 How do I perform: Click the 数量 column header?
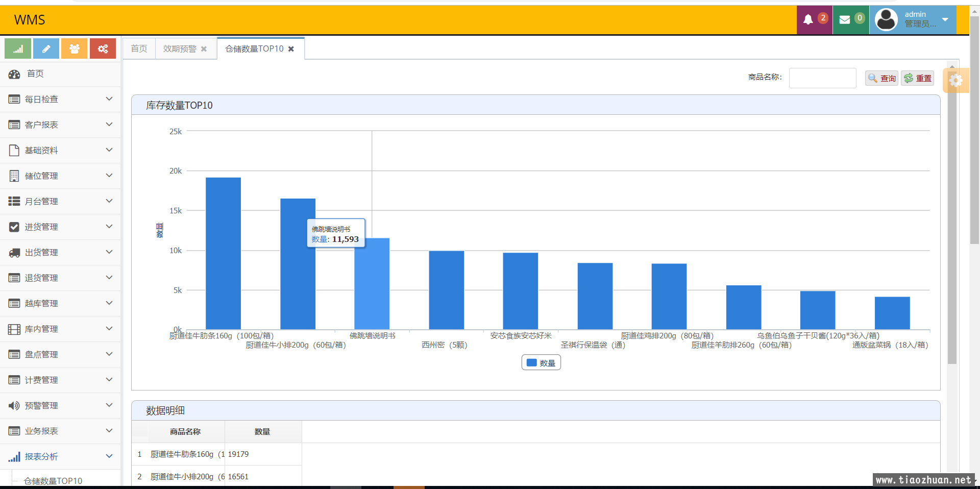pos(262,432)
